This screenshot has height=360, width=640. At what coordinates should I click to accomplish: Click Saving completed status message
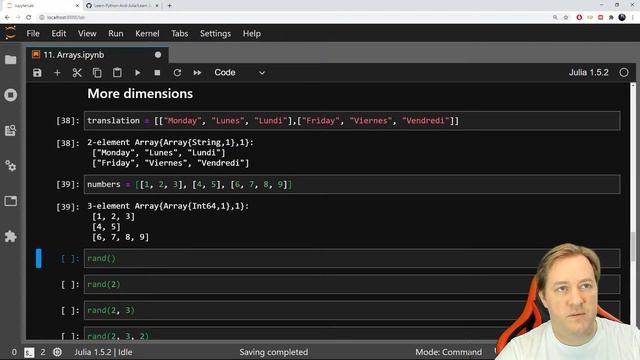point(273,352)
